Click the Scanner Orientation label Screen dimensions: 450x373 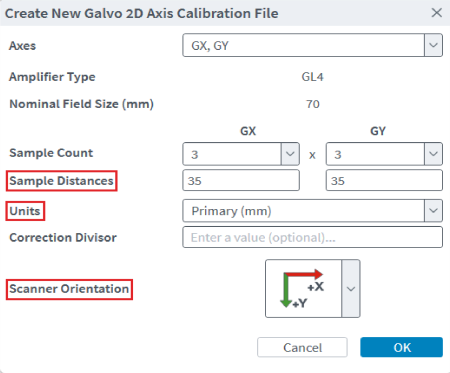click(x=69, y=289)
